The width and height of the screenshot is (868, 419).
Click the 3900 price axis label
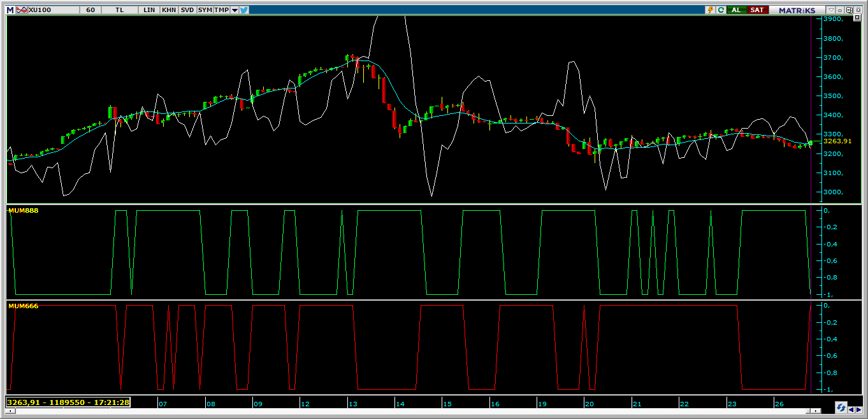tap(834, 19)
